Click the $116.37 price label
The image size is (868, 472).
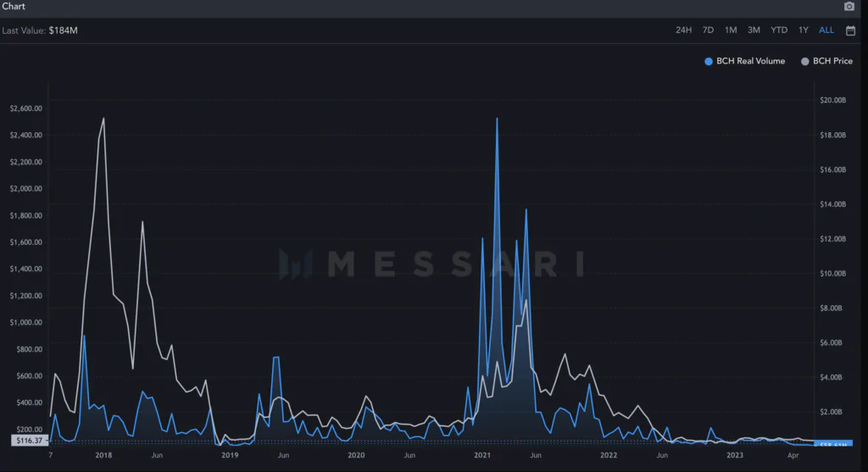pos(30,441)
